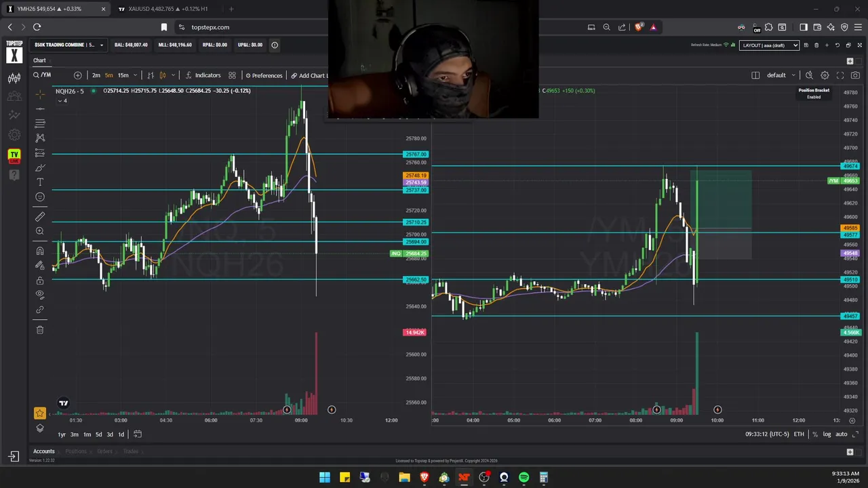Switch to the Chart tab

click(39, 60)
